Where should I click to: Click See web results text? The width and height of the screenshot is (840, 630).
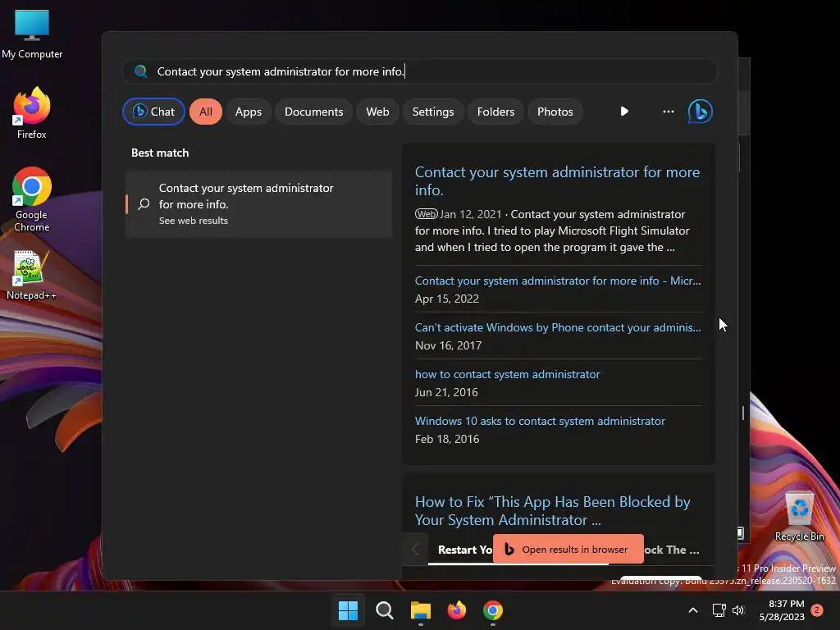tap(194, 221)
